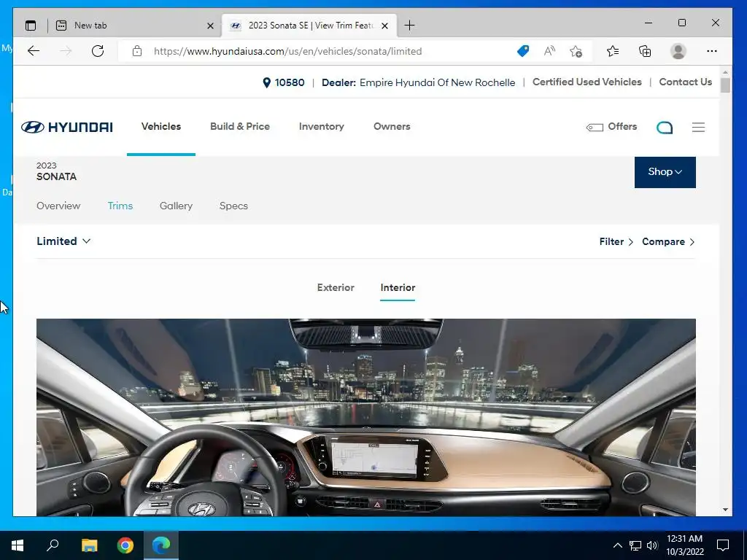The height and width of the screenshot is (560, 747).
Task: Open the Owners menu
Action: point(392,126)
